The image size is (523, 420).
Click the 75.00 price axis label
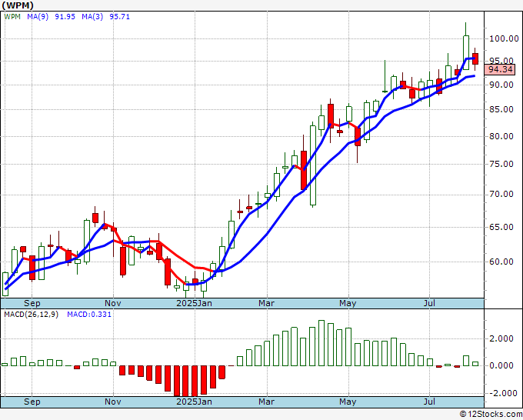501,164
